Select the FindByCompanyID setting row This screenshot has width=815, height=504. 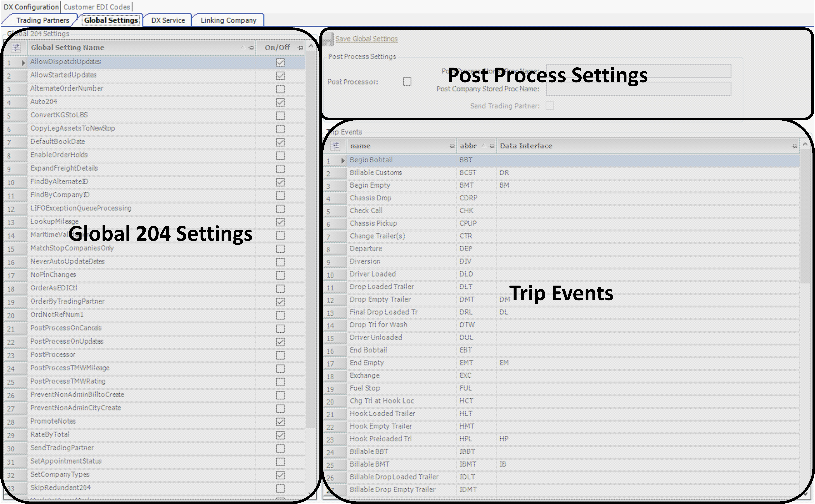[x=154, y=195]
